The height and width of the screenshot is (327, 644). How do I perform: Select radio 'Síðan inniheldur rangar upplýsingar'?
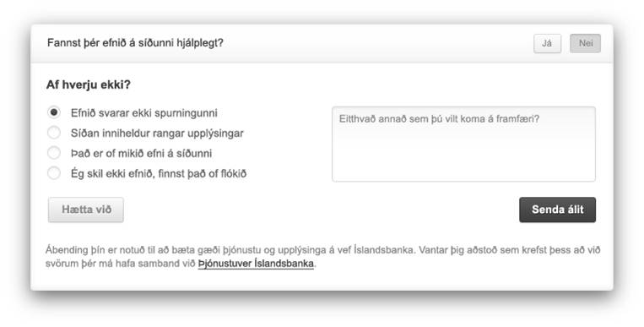54,133
